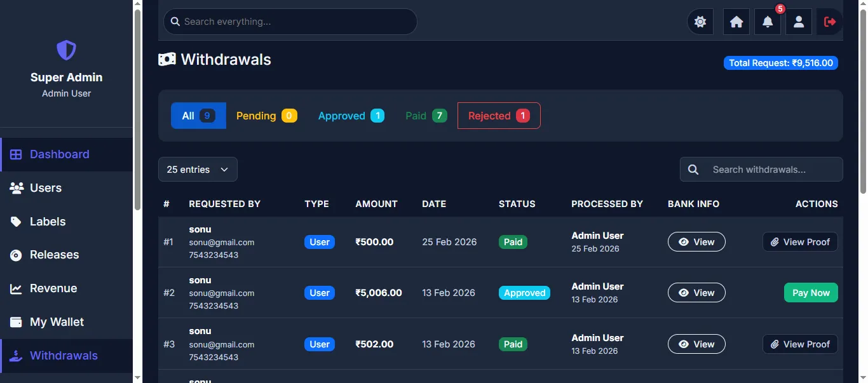Click the shield logo above Super Admin
The height and width of the screenshot is (383, 868).
click(66, 50)
